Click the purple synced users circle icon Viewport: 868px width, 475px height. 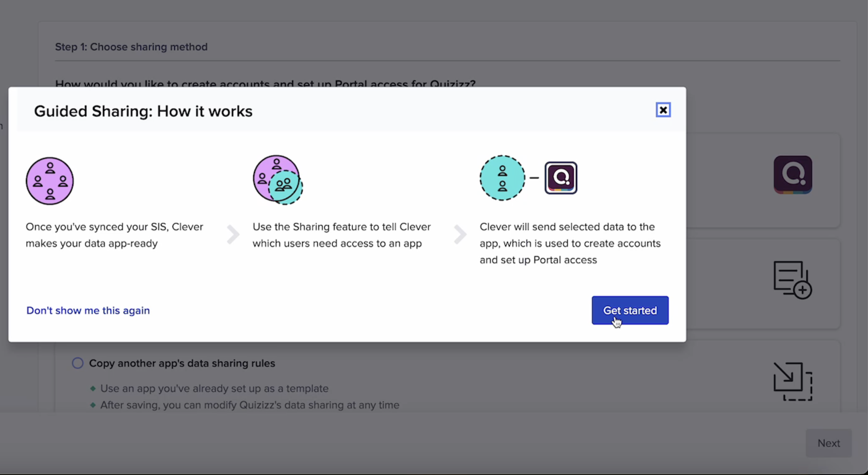[x=50, y=181]
